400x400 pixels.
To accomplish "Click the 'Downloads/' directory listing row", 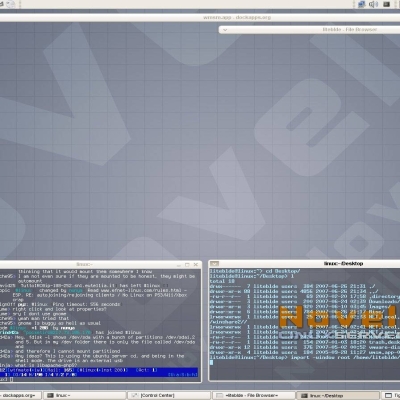I will [304, 301].
